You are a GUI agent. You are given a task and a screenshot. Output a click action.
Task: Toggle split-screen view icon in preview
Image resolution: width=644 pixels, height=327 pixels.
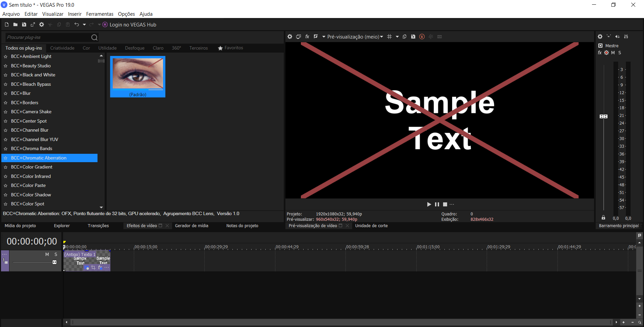[x=316, y=37]
